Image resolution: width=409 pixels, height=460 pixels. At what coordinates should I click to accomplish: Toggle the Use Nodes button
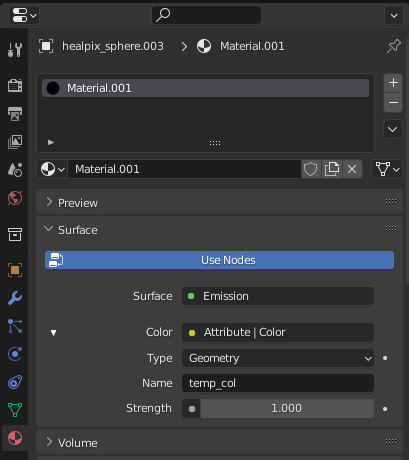tap(219, 260)
